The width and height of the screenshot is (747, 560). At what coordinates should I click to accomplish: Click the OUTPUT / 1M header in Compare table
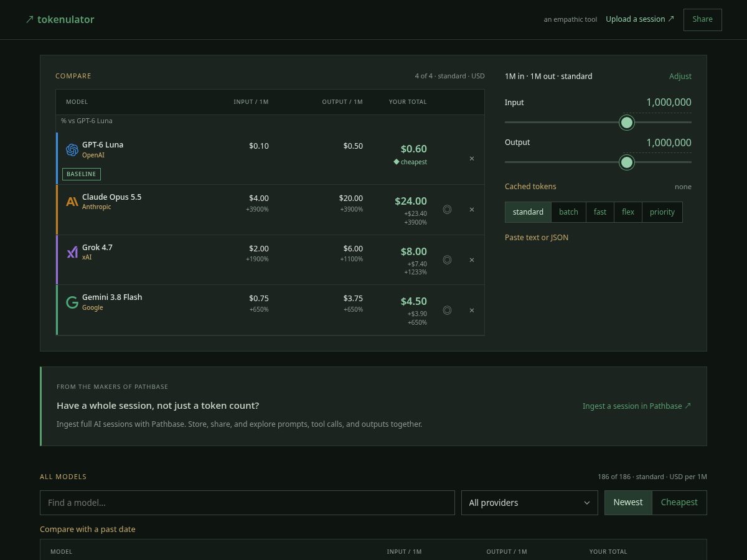342,102
